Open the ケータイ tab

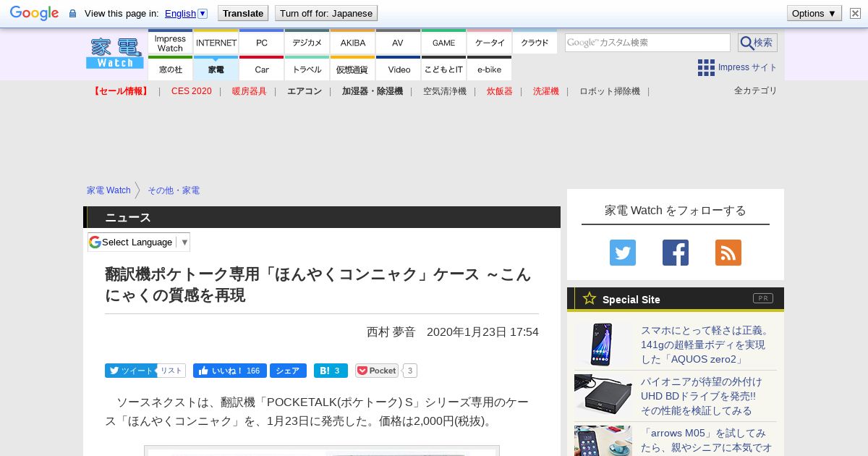489,43
